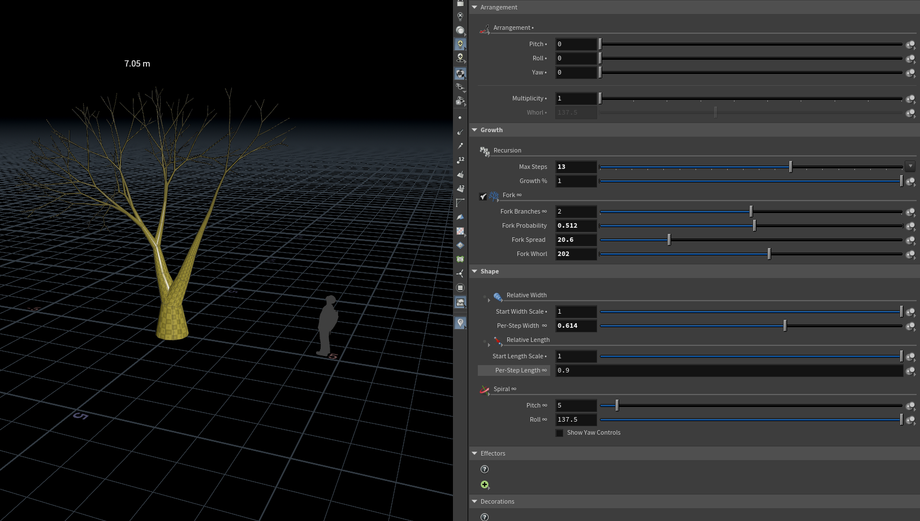Collapse the Arrangement section
This screenshot has width=920, height=521.
pyautogui.click(x=475, y=7)
